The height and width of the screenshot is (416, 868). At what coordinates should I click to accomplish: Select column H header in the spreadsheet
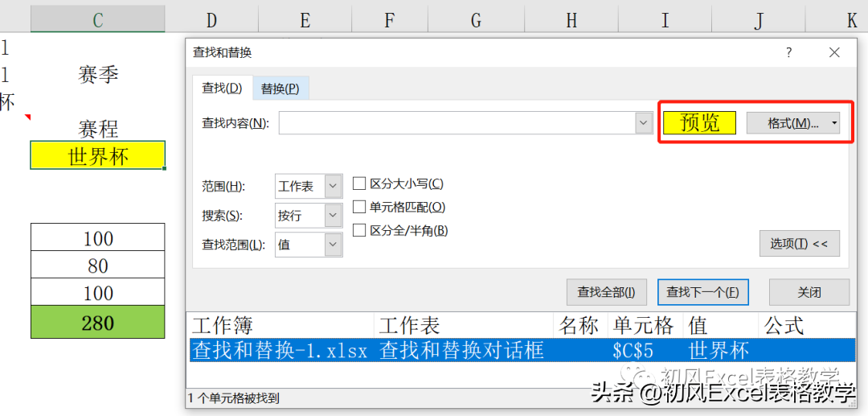tap(571, 20)
